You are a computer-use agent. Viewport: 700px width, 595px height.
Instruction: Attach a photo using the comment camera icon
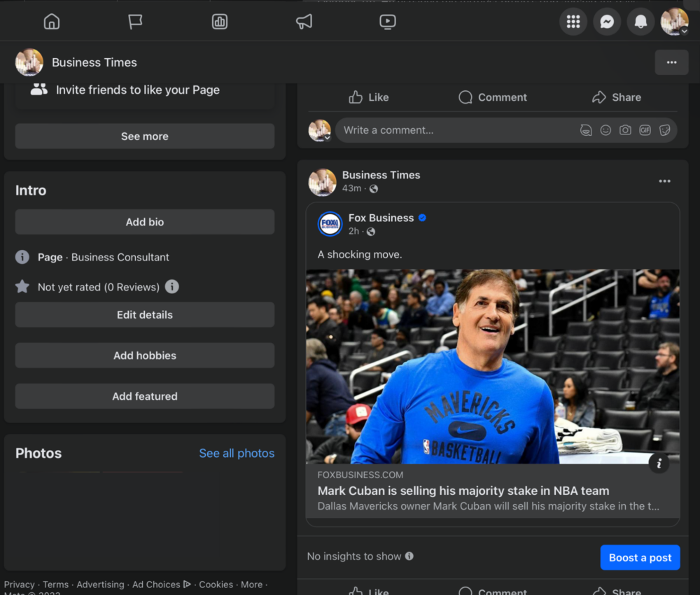click(625, 130)
